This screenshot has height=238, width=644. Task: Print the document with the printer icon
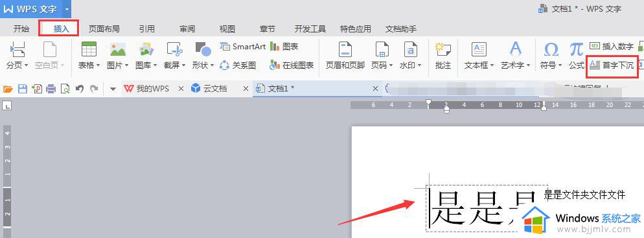click(x=51, y=89)
